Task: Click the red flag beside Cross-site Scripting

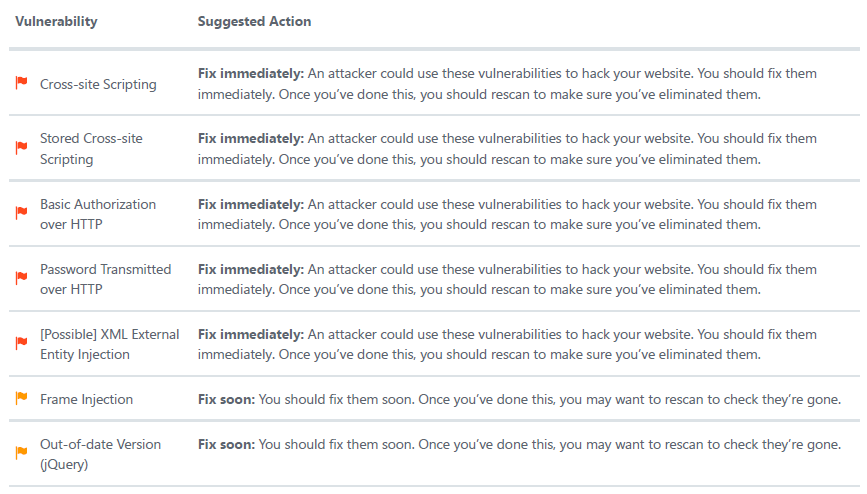Action: click(x=22, y=84)
